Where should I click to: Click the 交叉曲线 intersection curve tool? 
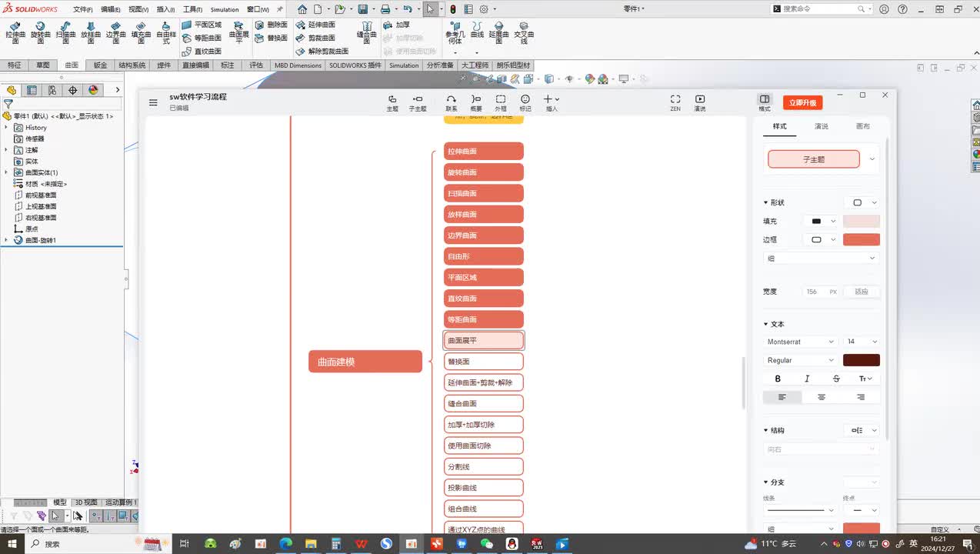pos(524,34)
